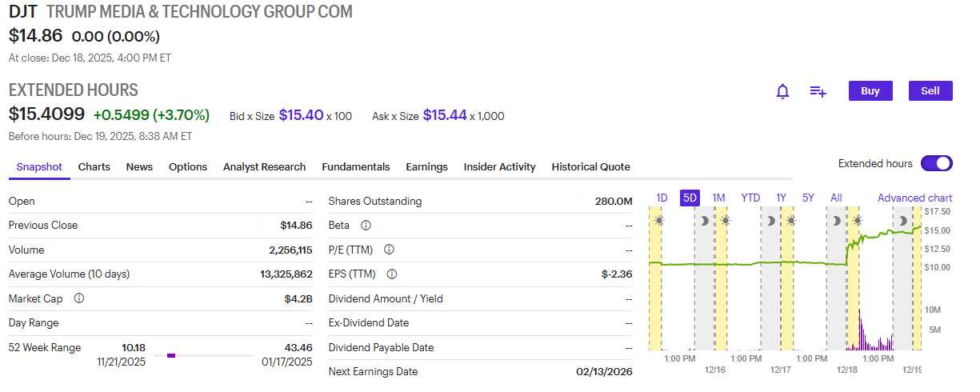Open the Insider Activity tab
The image size is (980, 392).
point(499,166)
